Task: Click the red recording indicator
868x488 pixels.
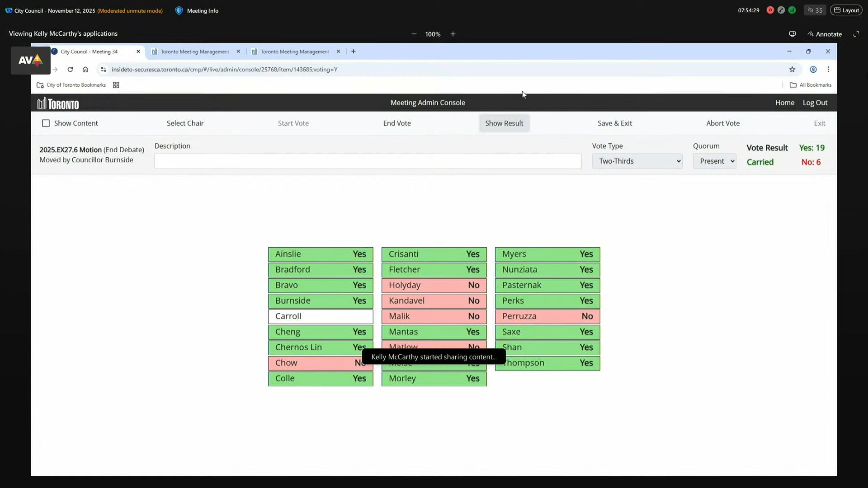Action: [x=770, y=10]
